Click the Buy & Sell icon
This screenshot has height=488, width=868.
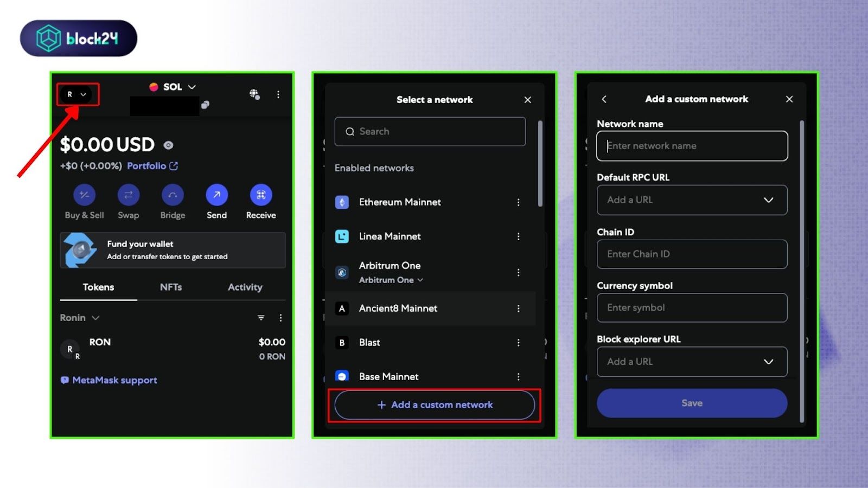(84, 195)
